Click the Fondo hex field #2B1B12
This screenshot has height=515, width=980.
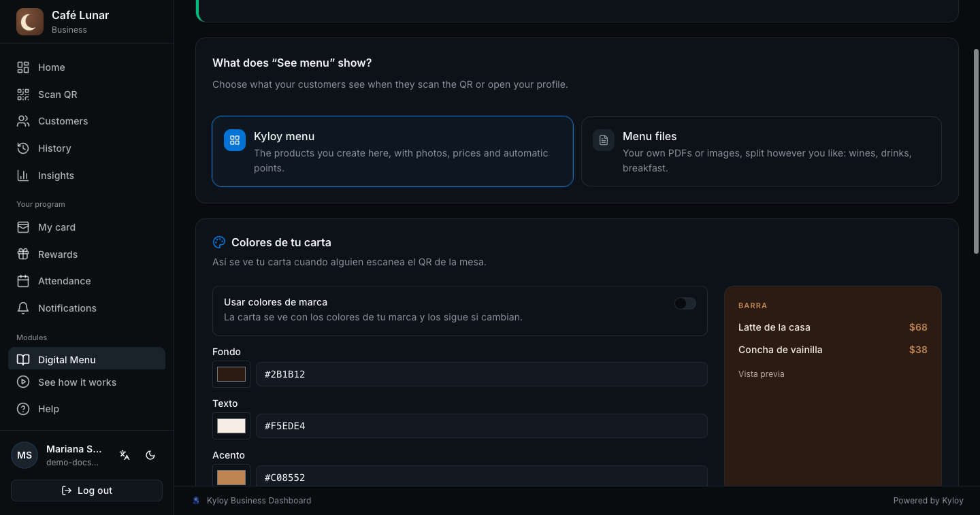tap(482, 374)
